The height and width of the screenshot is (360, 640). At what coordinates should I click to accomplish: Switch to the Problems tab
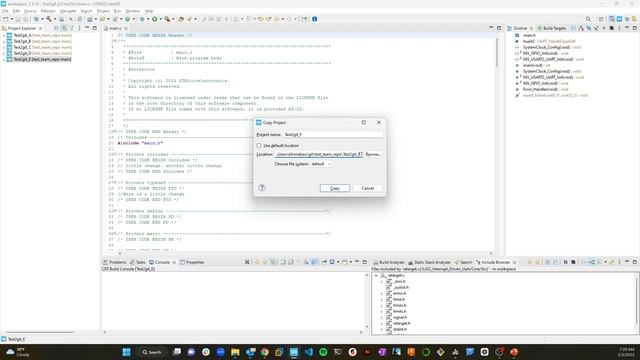115,262
